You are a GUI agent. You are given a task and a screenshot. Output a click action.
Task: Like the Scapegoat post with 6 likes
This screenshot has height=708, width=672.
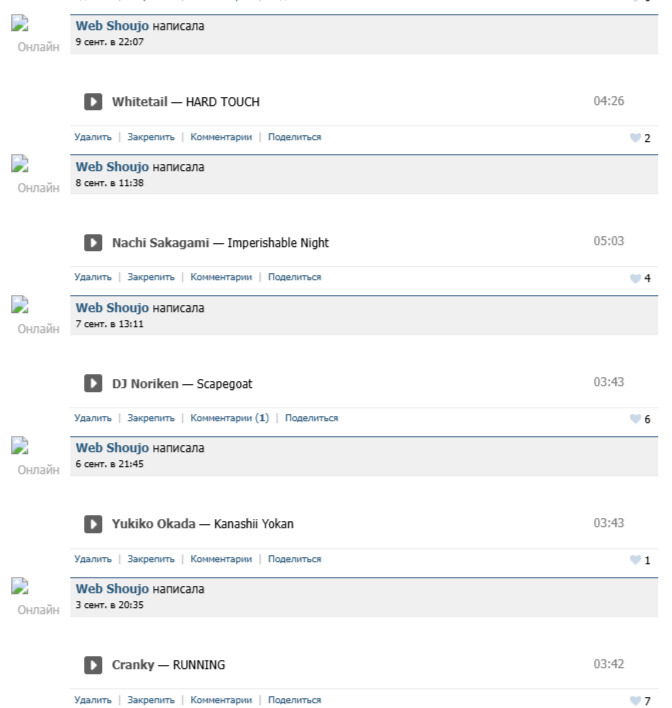point(635,419)
